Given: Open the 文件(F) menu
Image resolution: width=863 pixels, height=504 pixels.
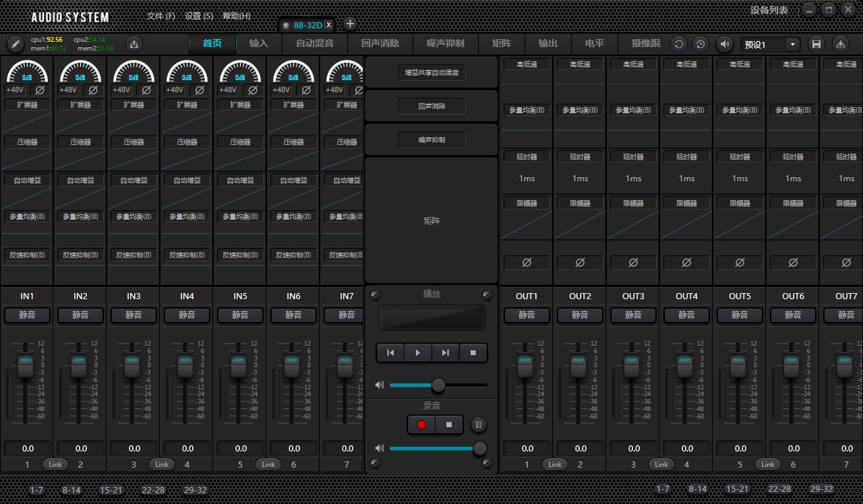Looking at the screenshot, I should pos(160,16).
